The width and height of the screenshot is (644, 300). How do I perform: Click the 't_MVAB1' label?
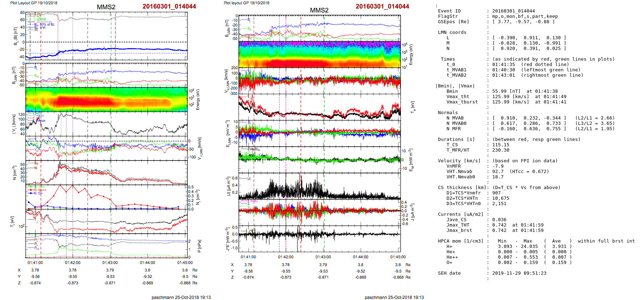456,70
